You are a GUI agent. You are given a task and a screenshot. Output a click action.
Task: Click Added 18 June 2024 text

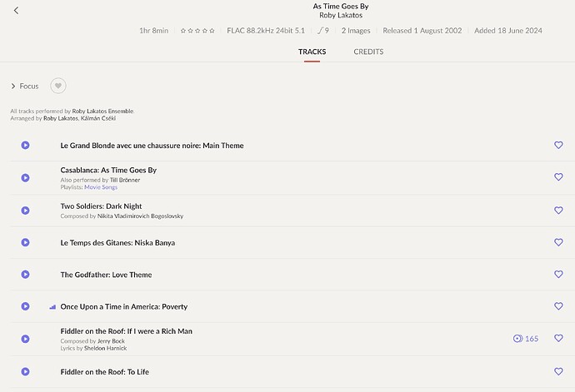508,31
